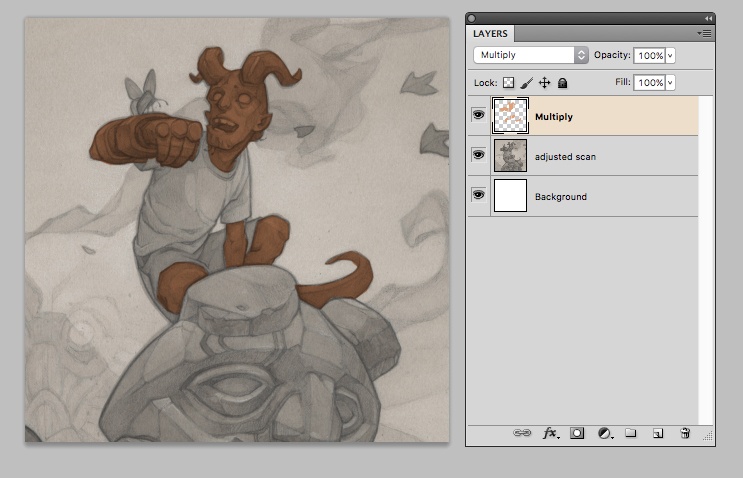Hide the Multiply layer
Viewport: 743px width, 478px height.
(x=478, y=116)
